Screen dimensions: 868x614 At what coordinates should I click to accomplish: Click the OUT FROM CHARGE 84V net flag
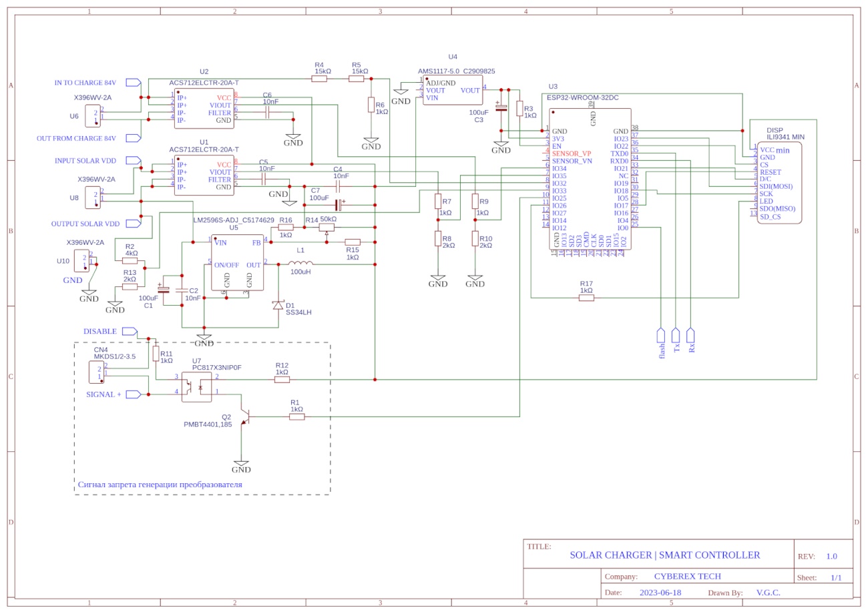(134, 138)
